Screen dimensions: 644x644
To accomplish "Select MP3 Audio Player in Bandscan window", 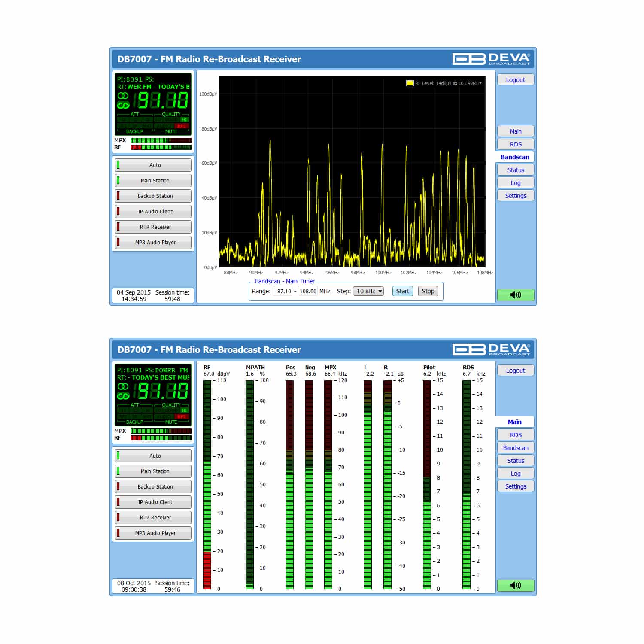I will point(153,242).
